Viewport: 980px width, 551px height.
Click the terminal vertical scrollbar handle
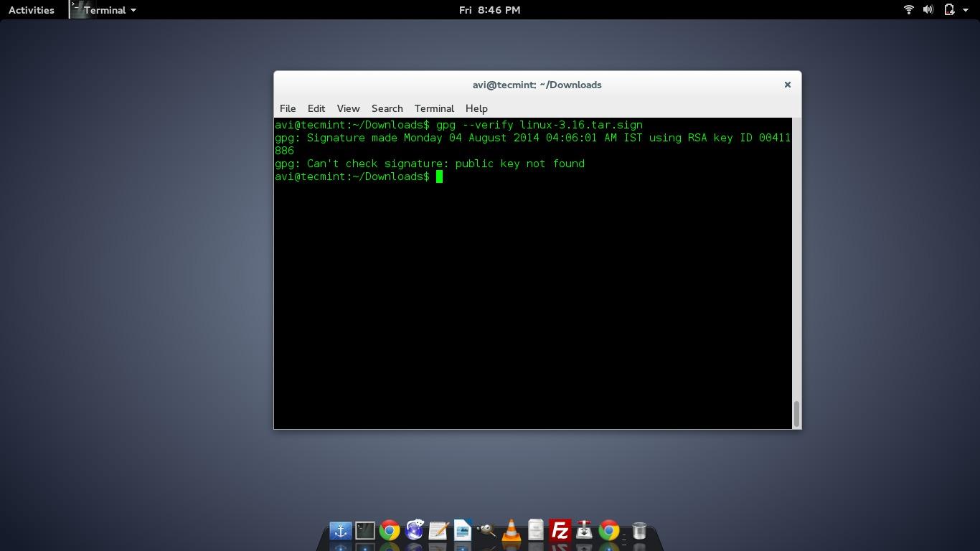(796, 413)
